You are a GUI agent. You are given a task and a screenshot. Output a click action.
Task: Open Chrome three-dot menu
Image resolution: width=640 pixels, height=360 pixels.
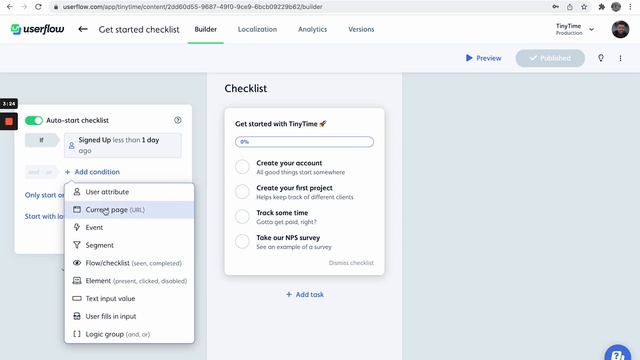[631, 7]
